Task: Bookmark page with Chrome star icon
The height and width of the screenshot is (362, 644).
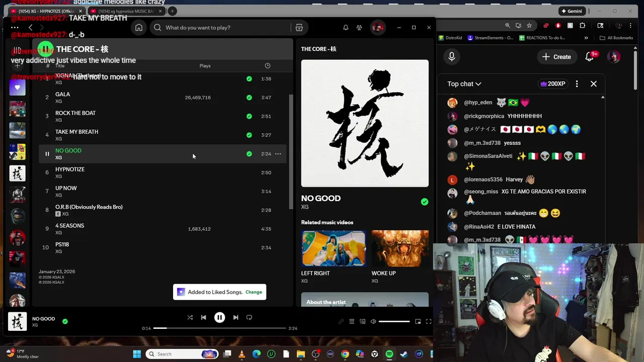Action: point(529,25)
